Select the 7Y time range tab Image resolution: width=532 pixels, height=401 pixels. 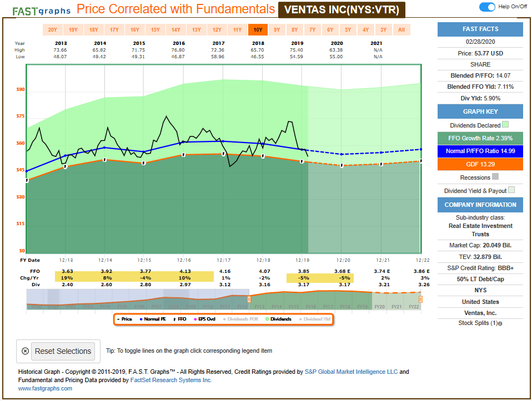313,30
